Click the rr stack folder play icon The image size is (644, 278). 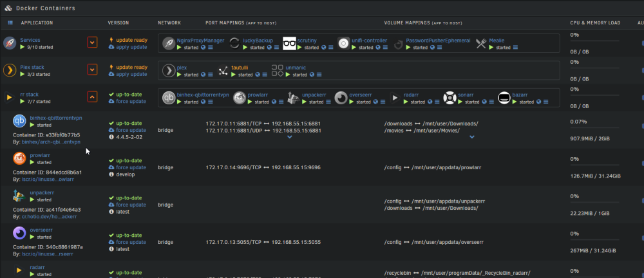pos(9,98)
